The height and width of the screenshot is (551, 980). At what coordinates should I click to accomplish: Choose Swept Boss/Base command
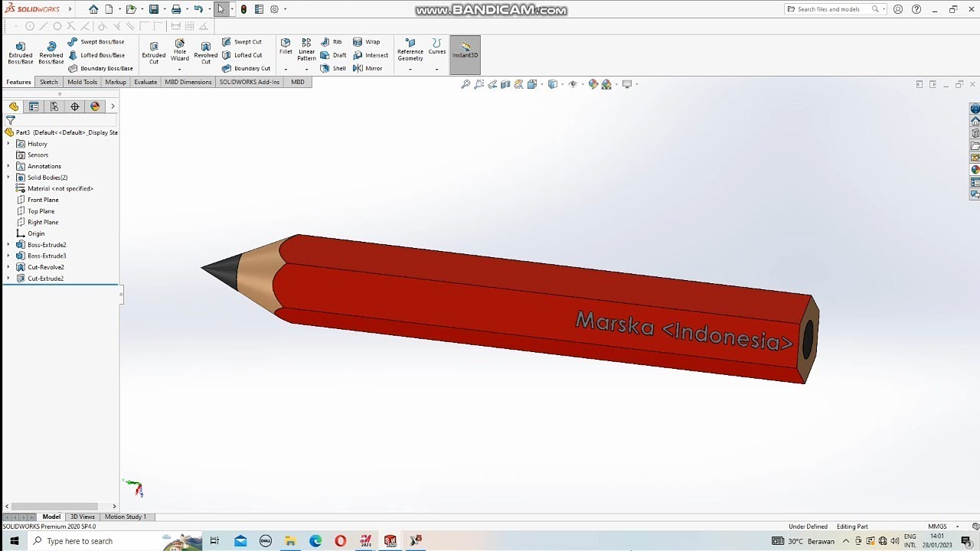(x=96, y=42)
